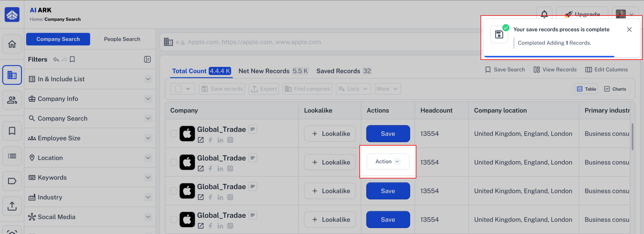
Task: Switch to Table view
Action: point(586,89)
